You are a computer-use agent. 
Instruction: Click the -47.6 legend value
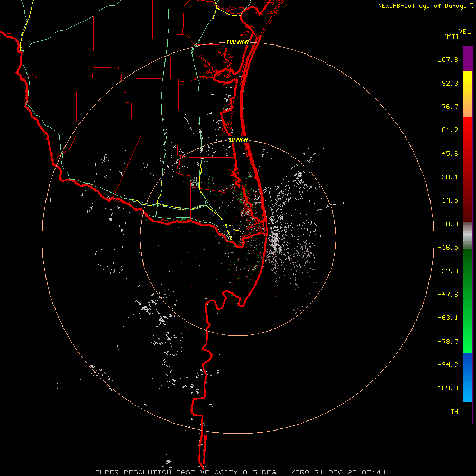click(448, 295)
